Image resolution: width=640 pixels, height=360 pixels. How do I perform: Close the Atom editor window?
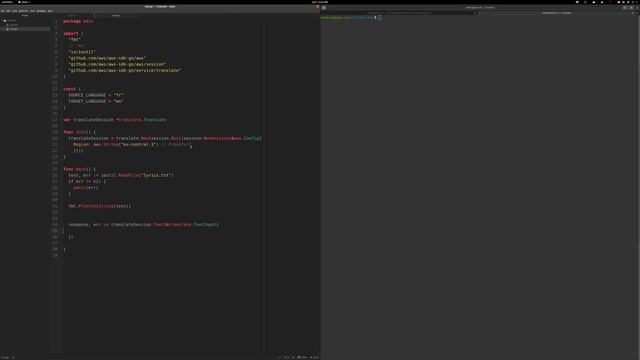(x=317, y=7)
